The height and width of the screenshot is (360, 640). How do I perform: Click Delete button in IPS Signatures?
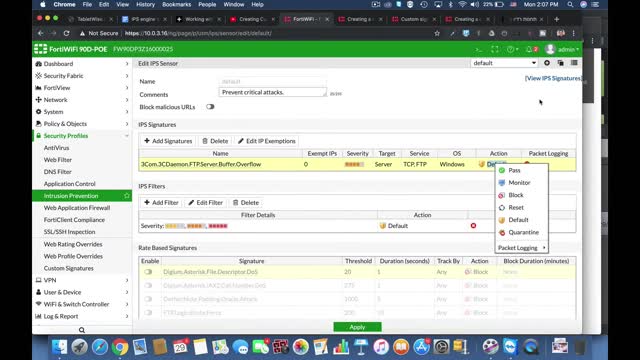[215, 141]
